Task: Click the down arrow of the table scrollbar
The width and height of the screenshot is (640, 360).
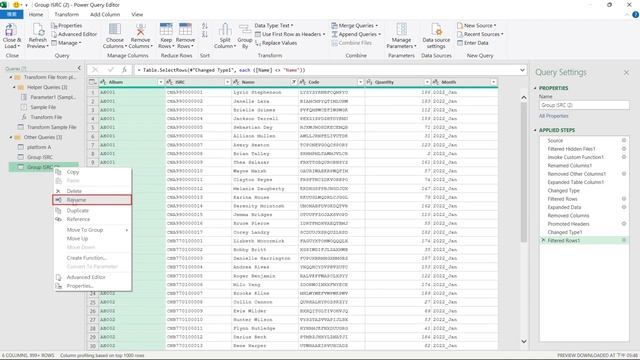Action: click(x=524, y=342)
